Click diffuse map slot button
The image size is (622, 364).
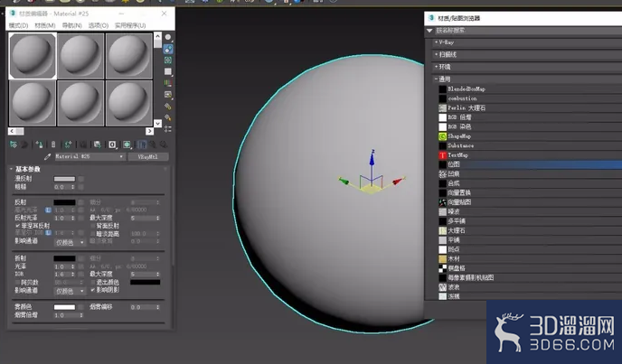(x=81, y=179)
